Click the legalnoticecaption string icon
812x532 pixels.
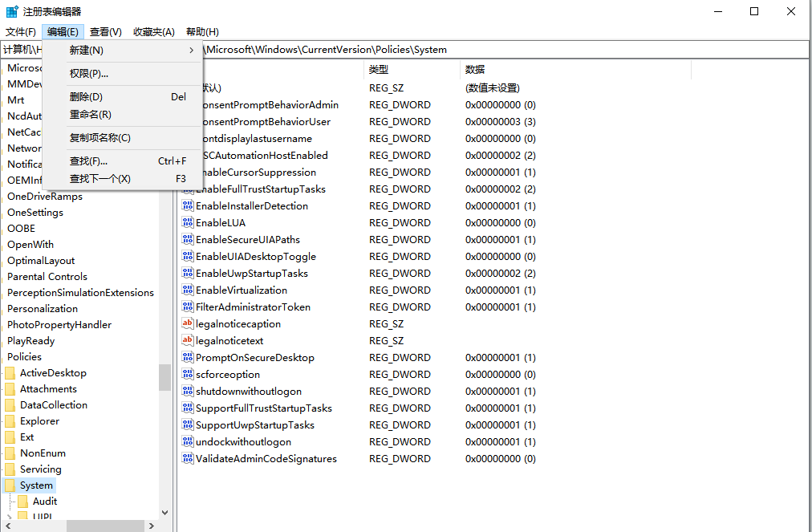[188, 323]
